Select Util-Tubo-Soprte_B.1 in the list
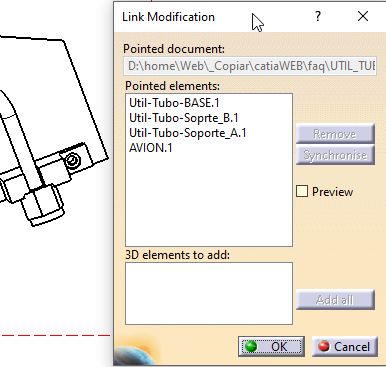Screen dimensions: 386x367 [x=184, y=118]
